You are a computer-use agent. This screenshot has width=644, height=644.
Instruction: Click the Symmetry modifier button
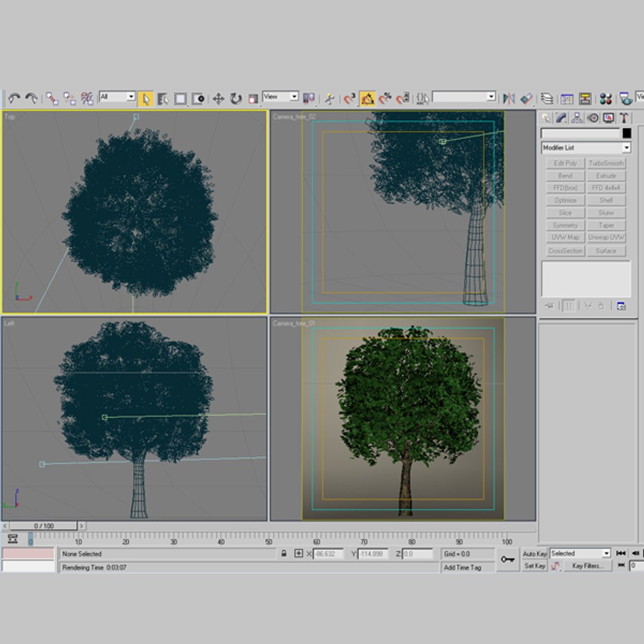pyautogui.click(x=565, y=225)
